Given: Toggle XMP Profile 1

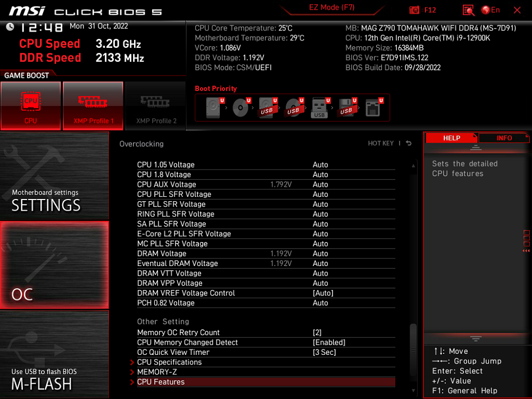Looking at the screenshot, I should [93, 105].
